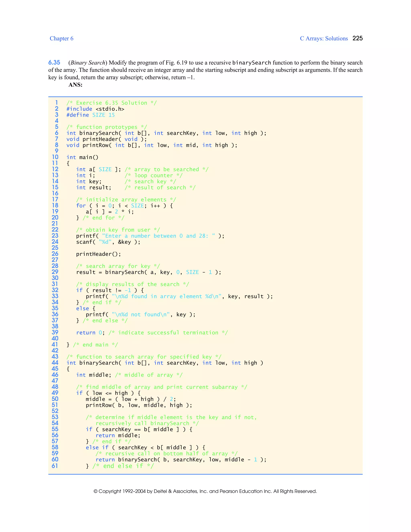The image size is (411, 532).
Task: Click the '/* loop counter */' comment
Action: [x=153, y=175]
